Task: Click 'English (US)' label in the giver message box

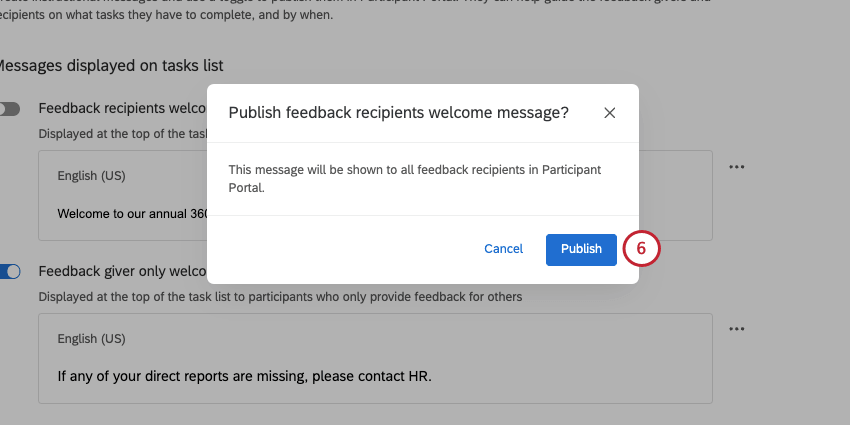Action: pos(91,339)
